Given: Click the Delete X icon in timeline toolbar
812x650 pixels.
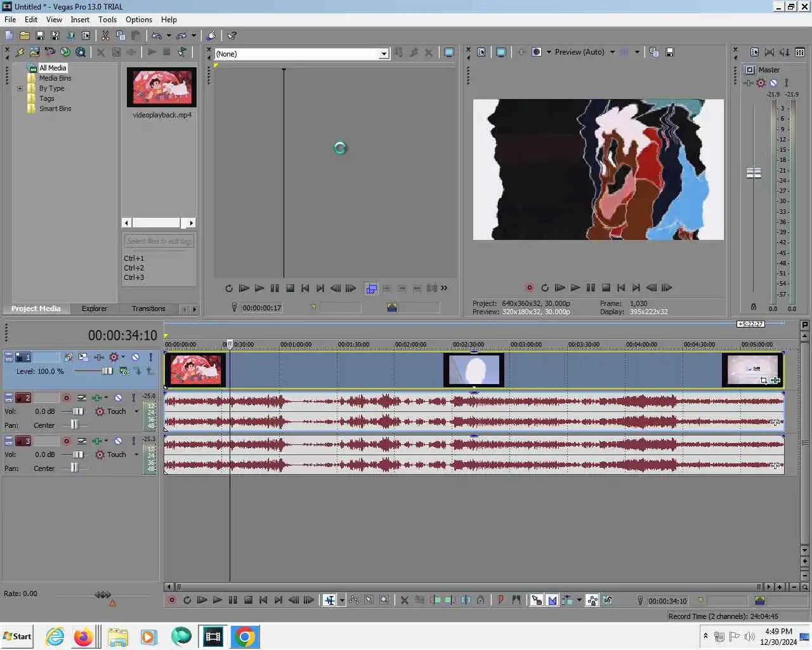Looking at the screenshot, I should [404, 600].
